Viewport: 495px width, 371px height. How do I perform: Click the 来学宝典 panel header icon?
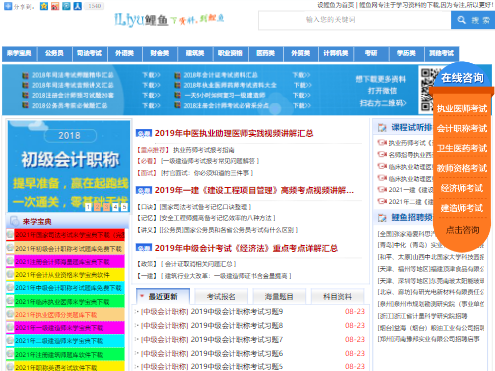[14, 221]
